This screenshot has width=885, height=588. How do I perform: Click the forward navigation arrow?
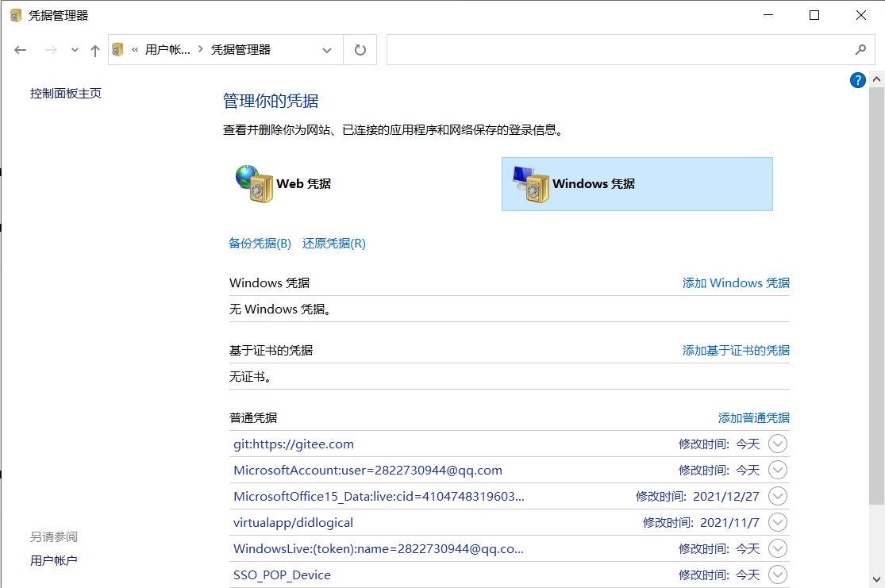[x=51, y=50]
